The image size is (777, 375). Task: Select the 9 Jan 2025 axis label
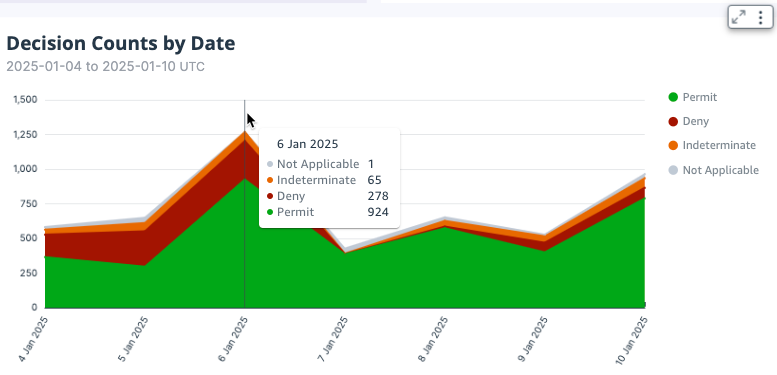(x=533, y=340)
